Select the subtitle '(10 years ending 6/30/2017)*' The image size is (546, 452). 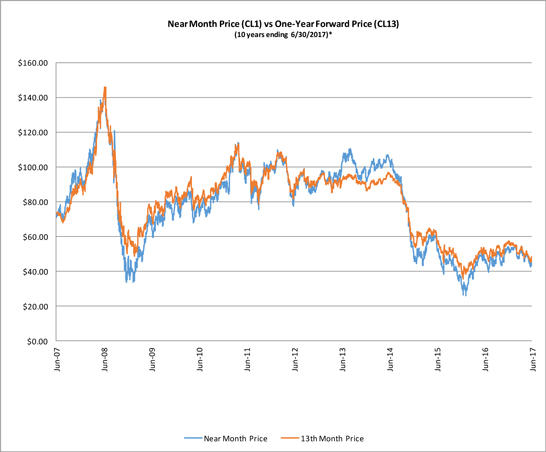coord(282,35)
